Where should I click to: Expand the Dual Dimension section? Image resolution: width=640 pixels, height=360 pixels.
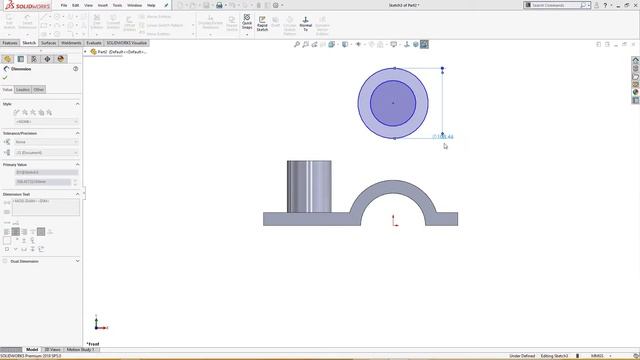point(78,261)
